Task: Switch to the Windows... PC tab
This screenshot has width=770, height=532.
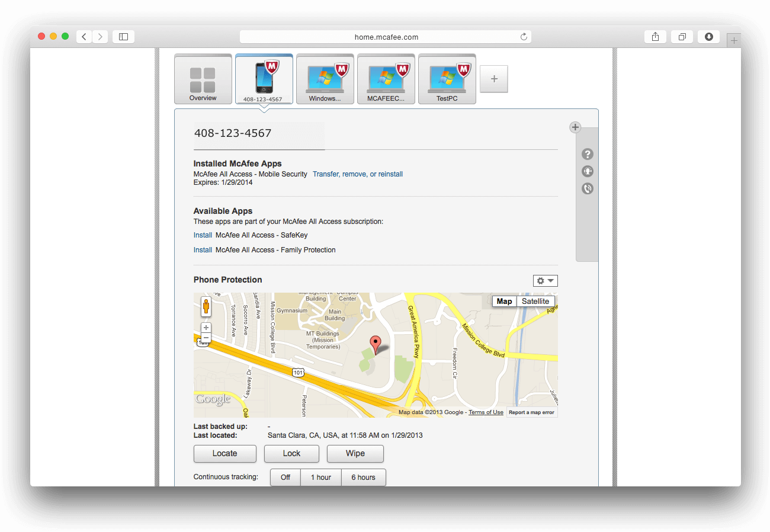Action: [x=325, y=79]
